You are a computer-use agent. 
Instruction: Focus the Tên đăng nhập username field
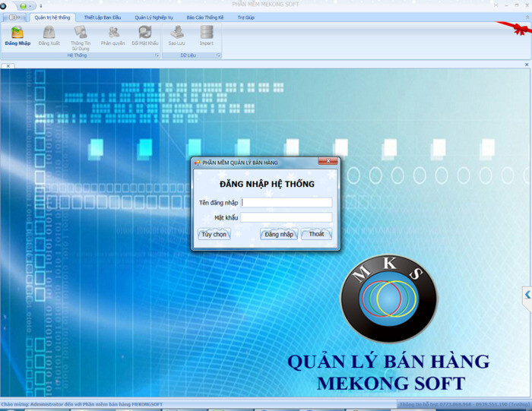pyautogui.click(x=287, y=202)
